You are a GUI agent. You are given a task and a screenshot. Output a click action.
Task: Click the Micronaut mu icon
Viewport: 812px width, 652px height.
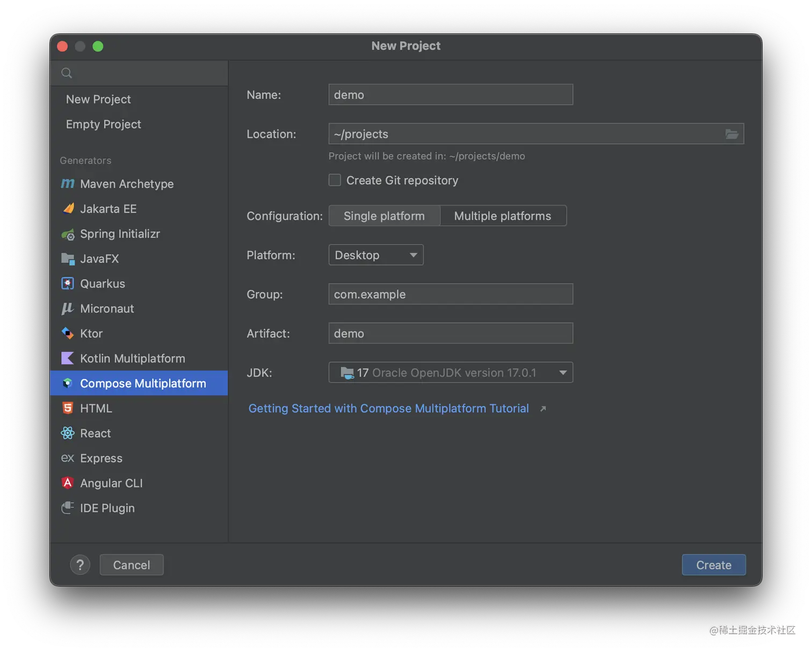pyautogui.click(x=67, y=308)
